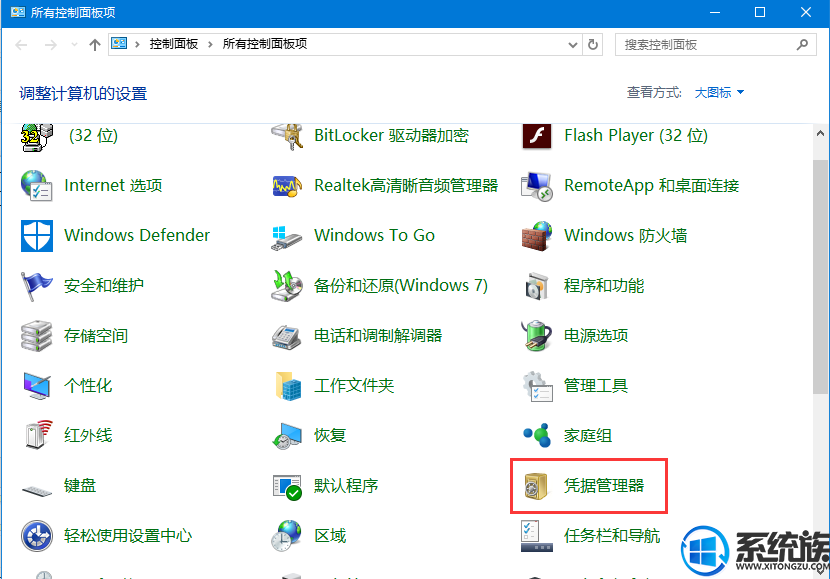
Task: Click the Windows 防火墙 brick wall icon
Action: click(537, 236)
